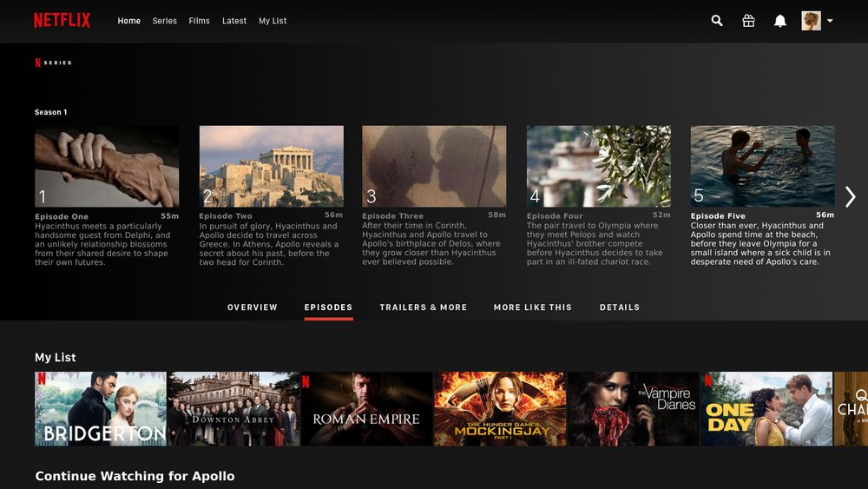Open the One Day title card

click(766, 409)
